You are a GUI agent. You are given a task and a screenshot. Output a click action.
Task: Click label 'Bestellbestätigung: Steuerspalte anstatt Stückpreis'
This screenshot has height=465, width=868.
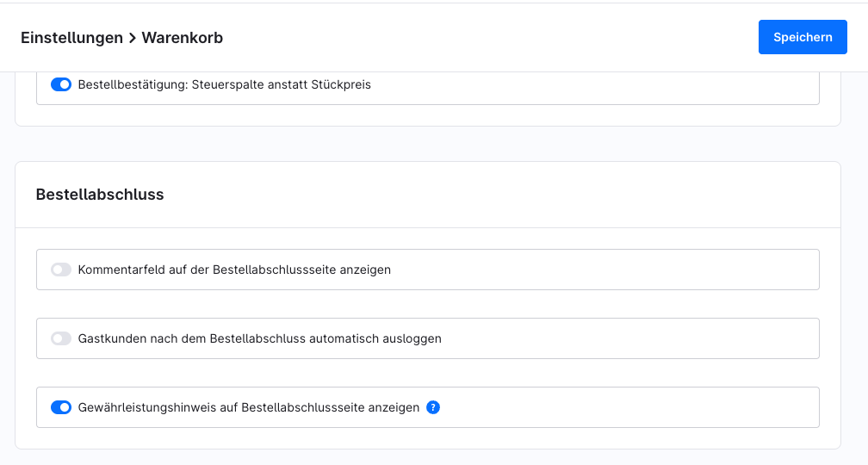click(224, 84)
